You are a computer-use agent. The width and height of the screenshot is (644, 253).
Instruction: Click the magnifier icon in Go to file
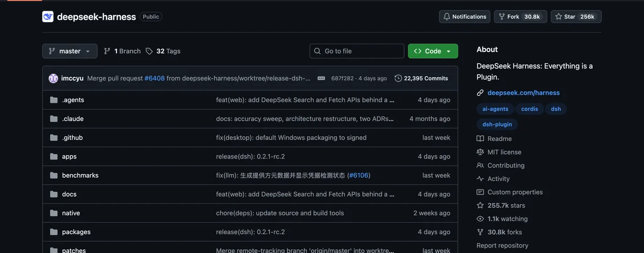click(318, 51)
